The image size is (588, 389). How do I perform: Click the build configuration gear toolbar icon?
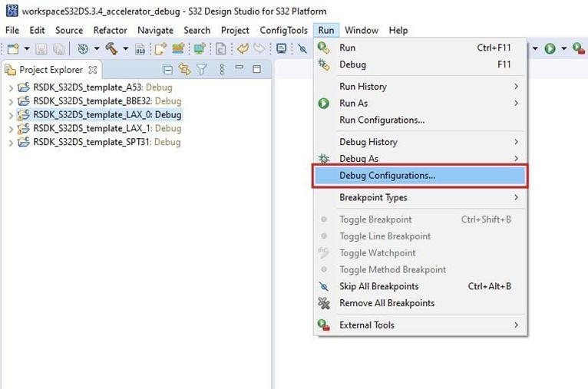point(83,48)
